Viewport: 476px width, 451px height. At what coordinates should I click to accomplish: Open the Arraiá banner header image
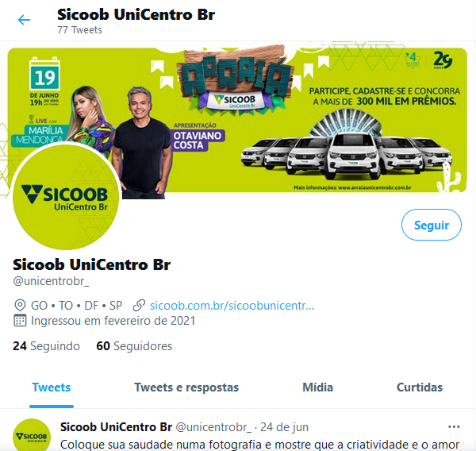(x=237, y=120)
